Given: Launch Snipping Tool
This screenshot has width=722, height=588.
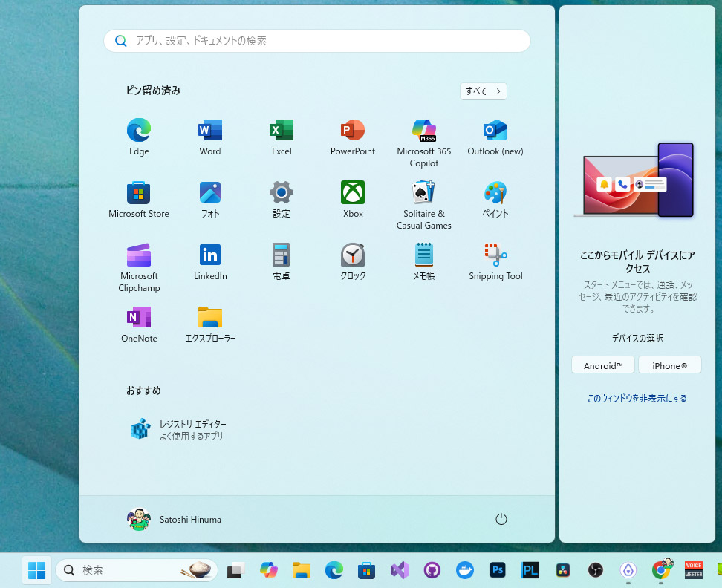Looking at the screenshot, I should coord(495,262).
